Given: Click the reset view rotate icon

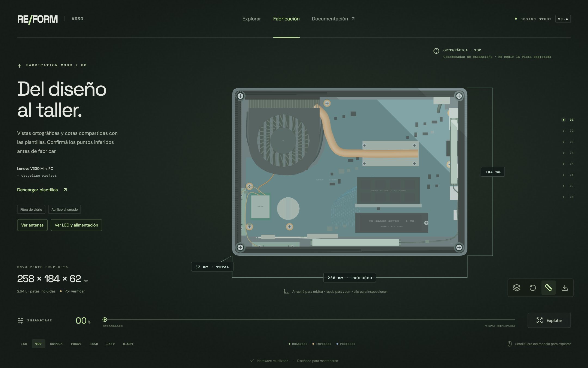Looking at the screenshot, I should click(532, 288).
